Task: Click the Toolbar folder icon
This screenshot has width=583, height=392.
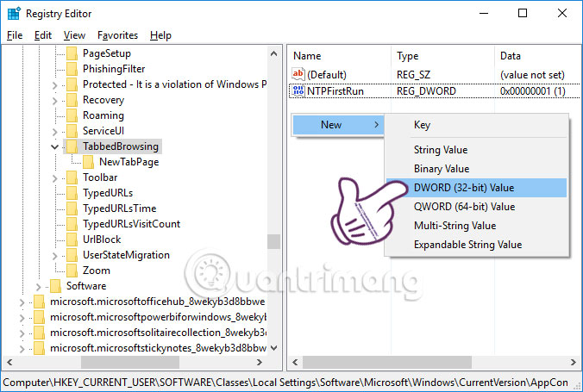Action: coord(72,177)
